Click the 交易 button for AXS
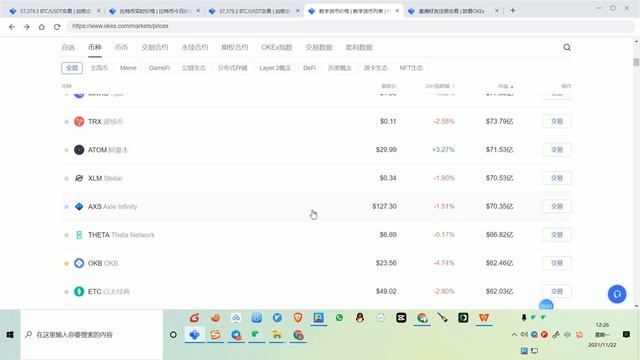The height and width of the screenshot is (360, 640). [557, 207]
